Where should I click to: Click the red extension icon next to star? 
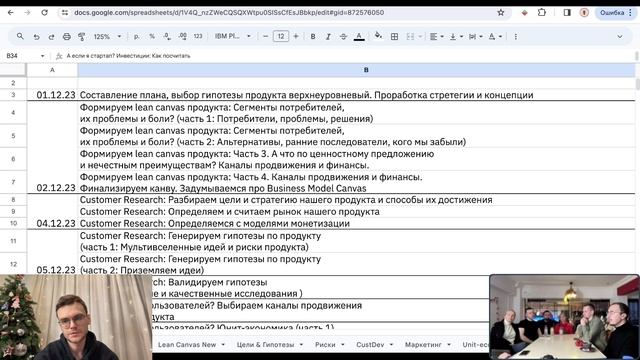pos(524,13)
